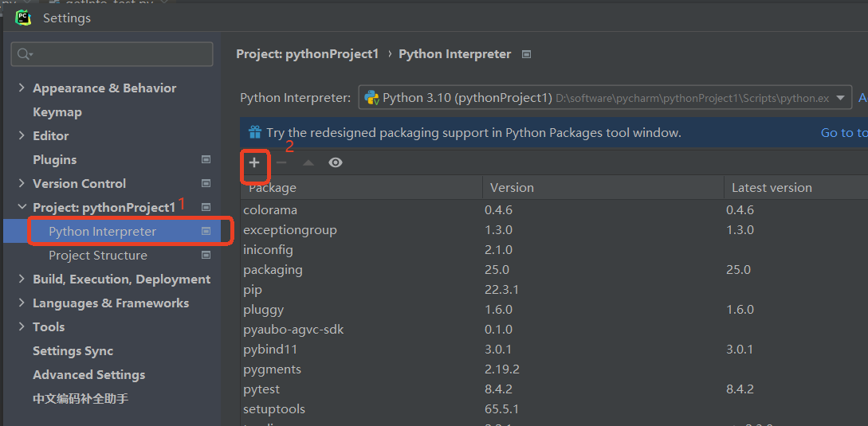The height and width of the screenshot is (426, 868).
Task: Select the pytest package row
Action: pyautogui.click(x=261, y=389)
